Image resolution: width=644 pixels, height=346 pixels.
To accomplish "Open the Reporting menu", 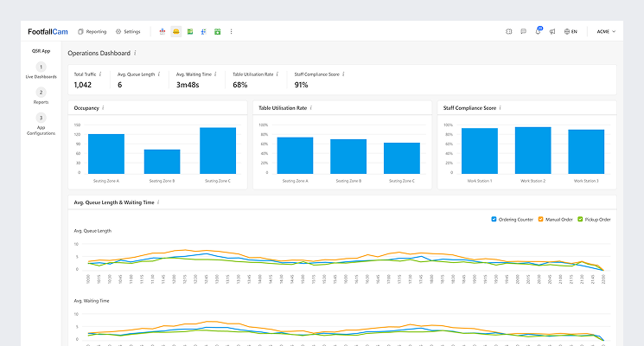I will click(x=92, y=31).
